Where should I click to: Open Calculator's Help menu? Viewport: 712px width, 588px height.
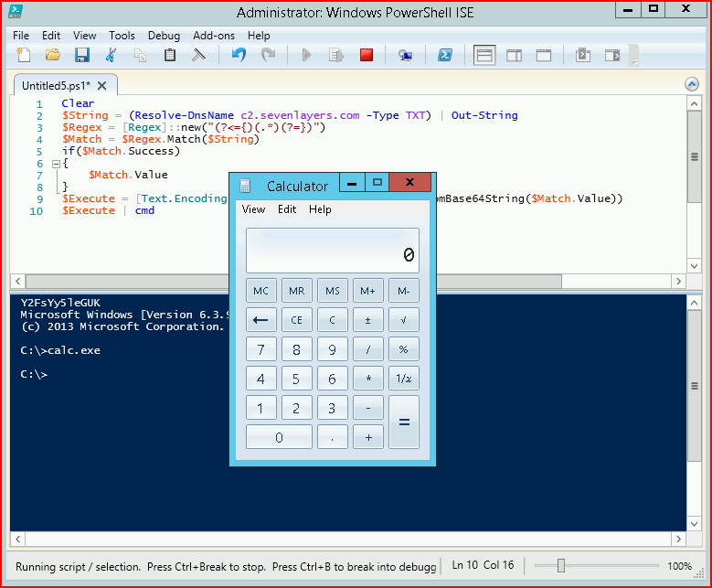coord(320,209)
